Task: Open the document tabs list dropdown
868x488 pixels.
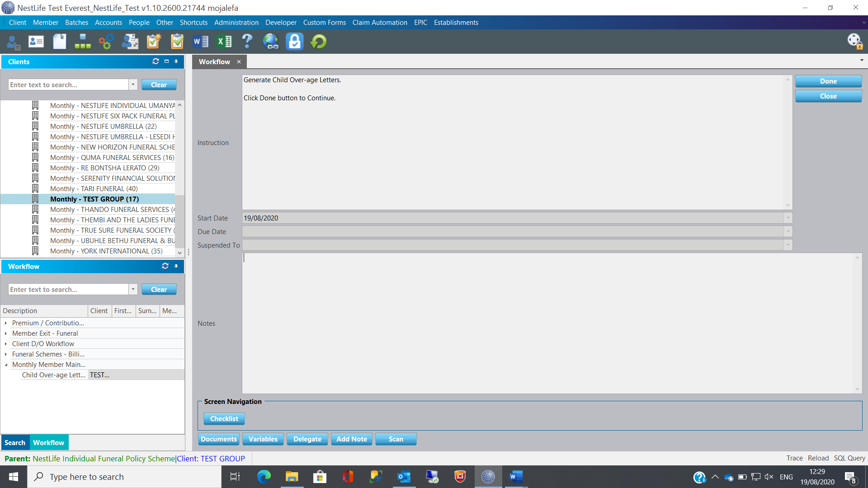Action: tap(862, 60)
